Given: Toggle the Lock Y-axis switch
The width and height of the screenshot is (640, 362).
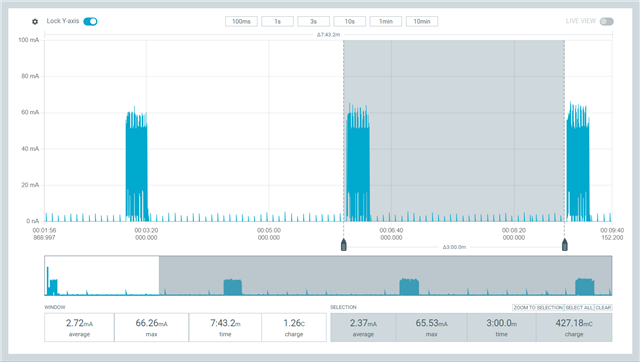Looking at the screenshot, I should tap(90, 21).
